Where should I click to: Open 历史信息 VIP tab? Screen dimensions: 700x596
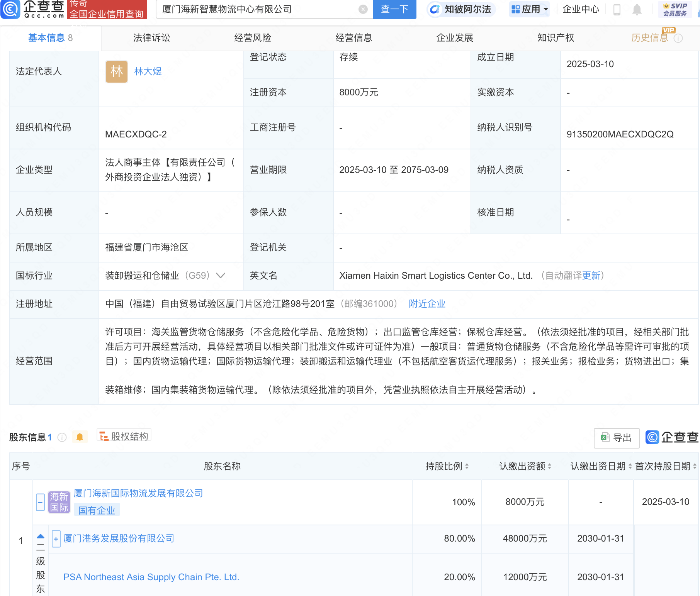(x=650, y=38)
